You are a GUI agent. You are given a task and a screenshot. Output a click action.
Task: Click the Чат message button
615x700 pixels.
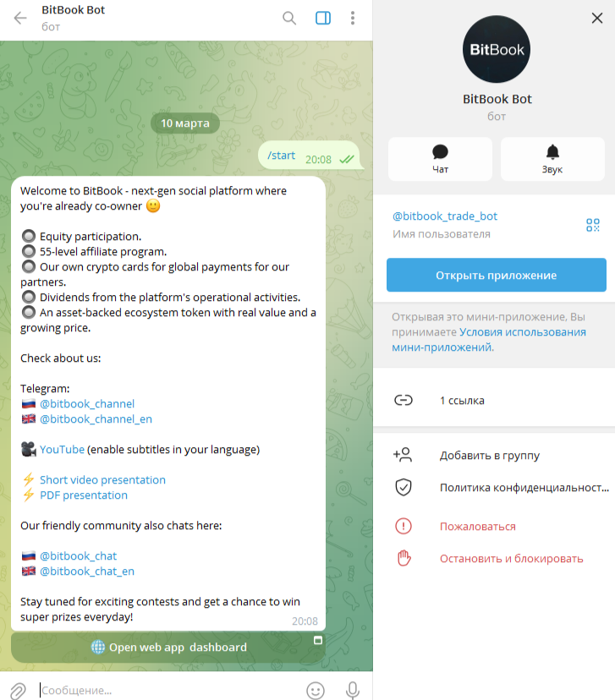click(440, 159)
